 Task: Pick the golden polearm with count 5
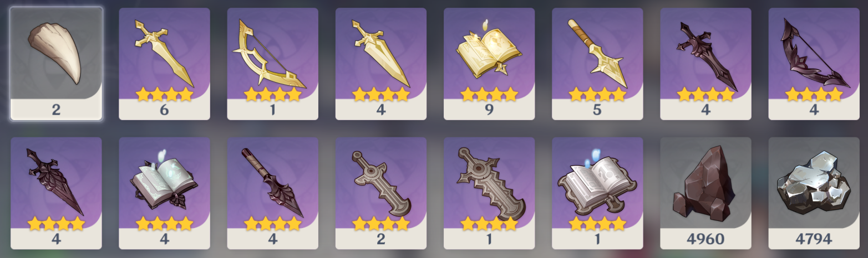coord(597,64)
